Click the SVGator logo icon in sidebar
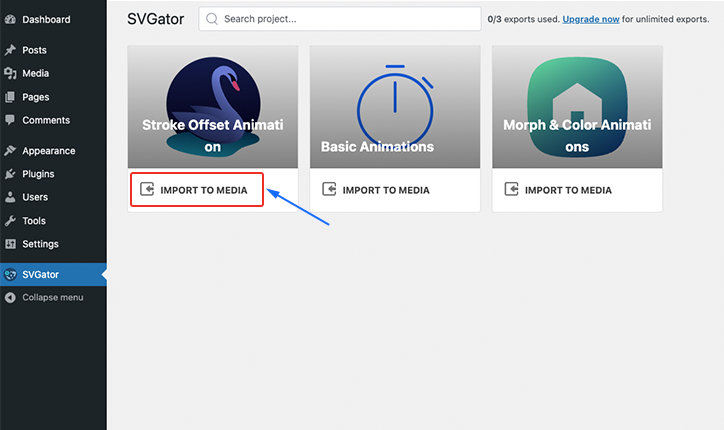The height and width of the screenshot is (430, 724). (10, 274)
